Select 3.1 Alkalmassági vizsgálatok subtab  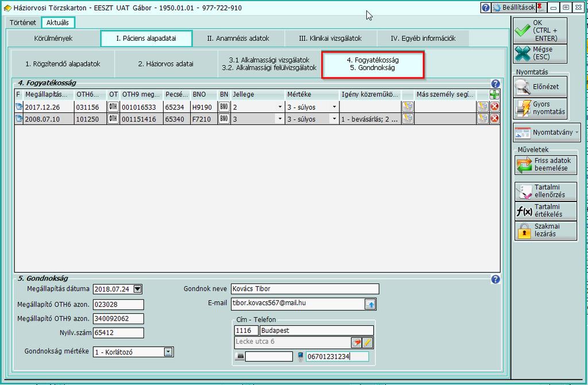coord(269,64)
